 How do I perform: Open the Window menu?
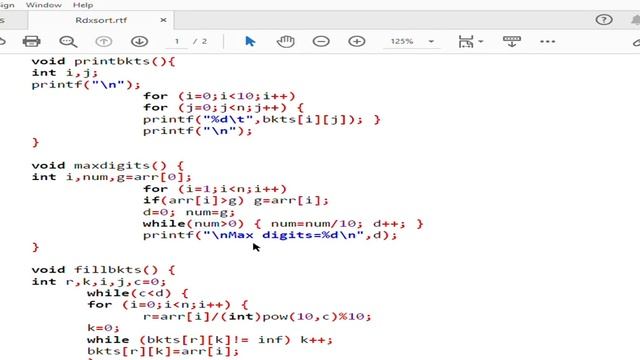44,5
